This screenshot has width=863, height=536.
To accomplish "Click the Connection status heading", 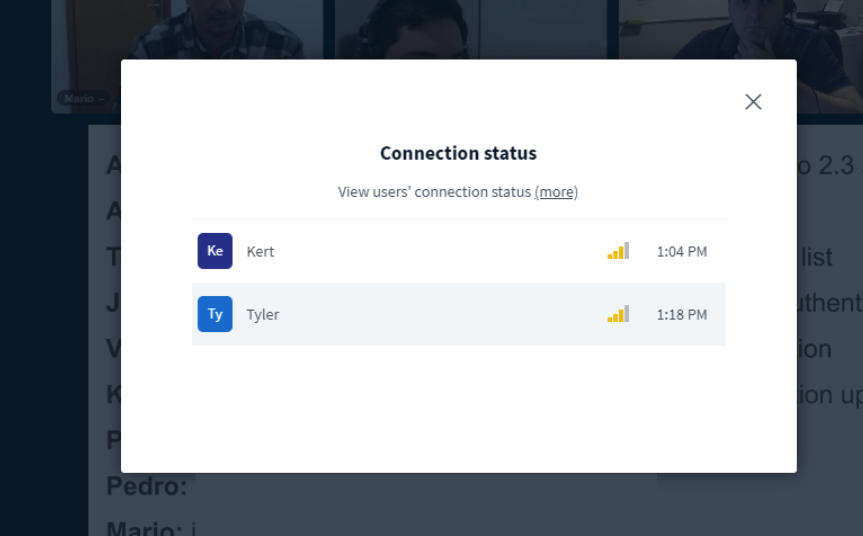I will (x=458, y=154).
